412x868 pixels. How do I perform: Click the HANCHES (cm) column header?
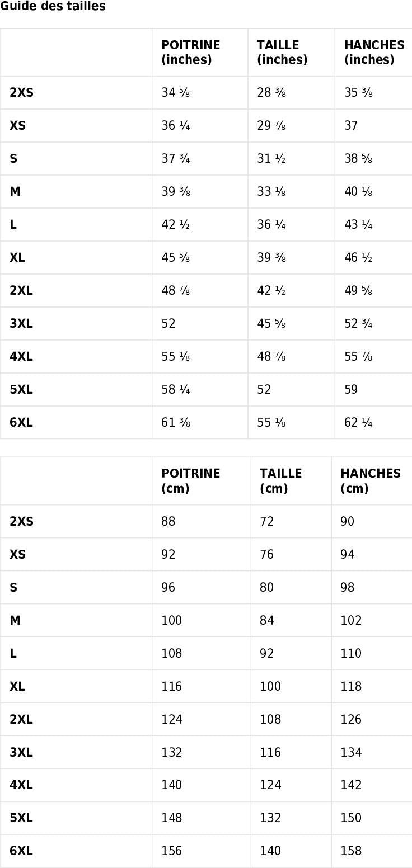370,481
